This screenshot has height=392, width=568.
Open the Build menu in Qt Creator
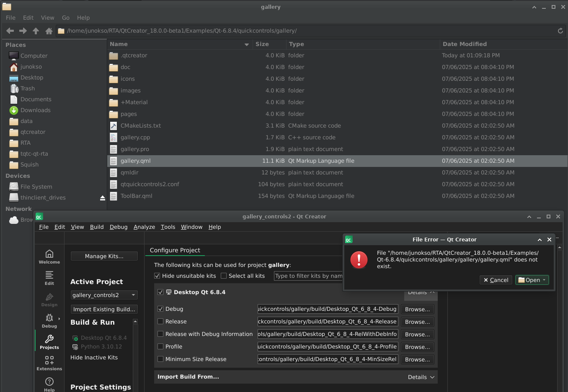pyautogui.click(x=97, y=227)
